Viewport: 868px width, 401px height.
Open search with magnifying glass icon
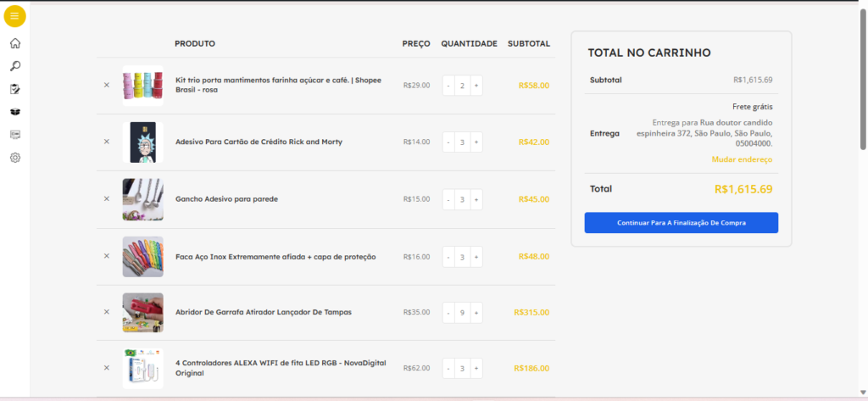click(15, 66)
